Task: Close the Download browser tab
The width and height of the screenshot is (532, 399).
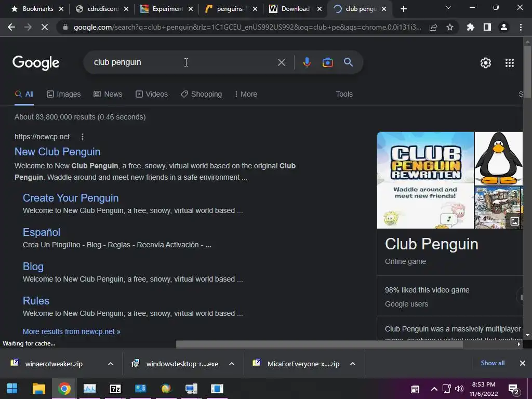Action: (320, 9)
